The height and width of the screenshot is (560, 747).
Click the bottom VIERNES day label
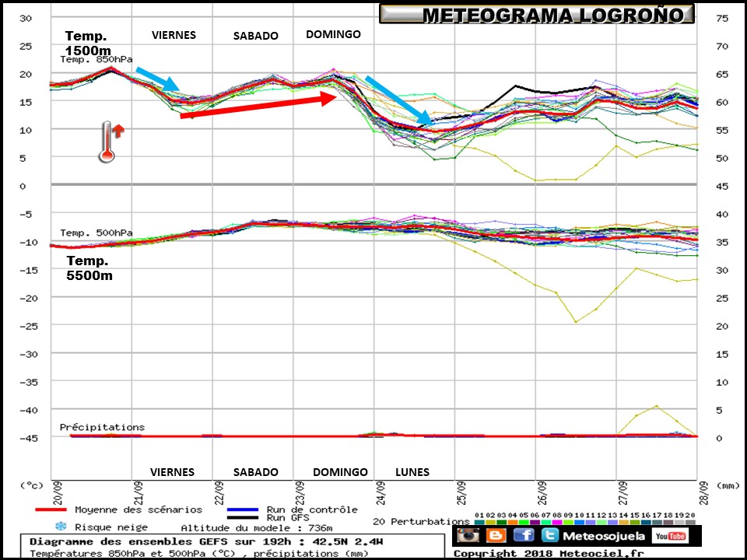click(x=173, y=472)
